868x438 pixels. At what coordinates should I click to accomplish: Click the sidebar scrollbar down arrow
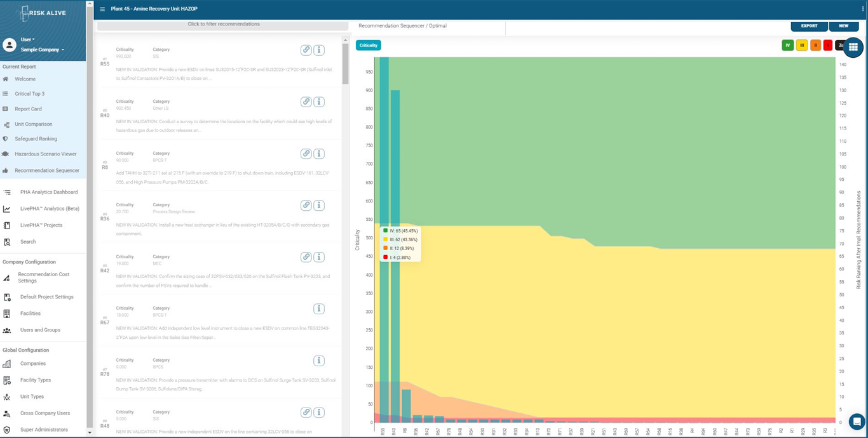(x=90, y=432)
